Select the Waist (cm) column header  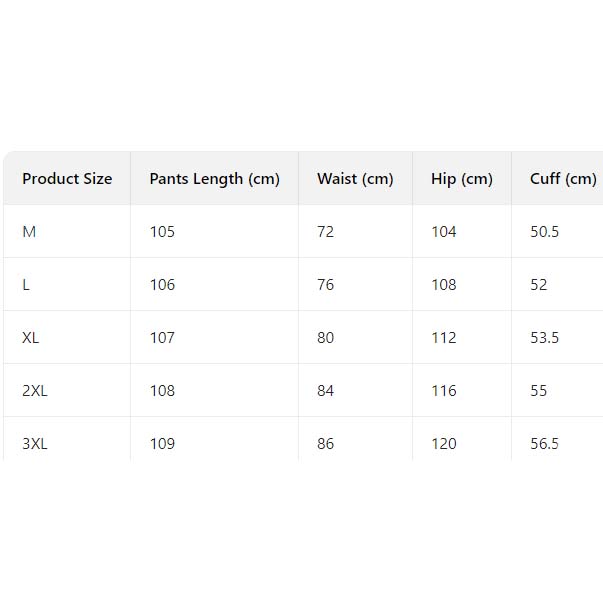point(355,179)
